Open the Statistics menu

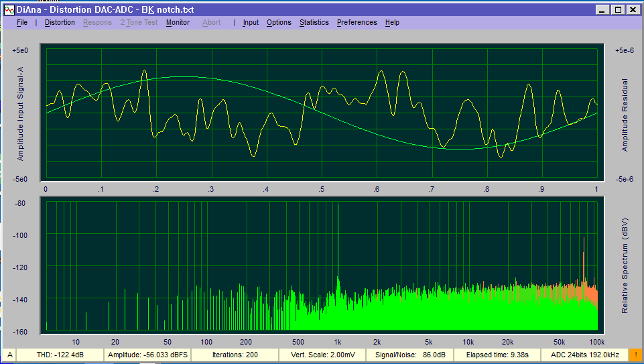pyautogui.click(x=314, y=23)
